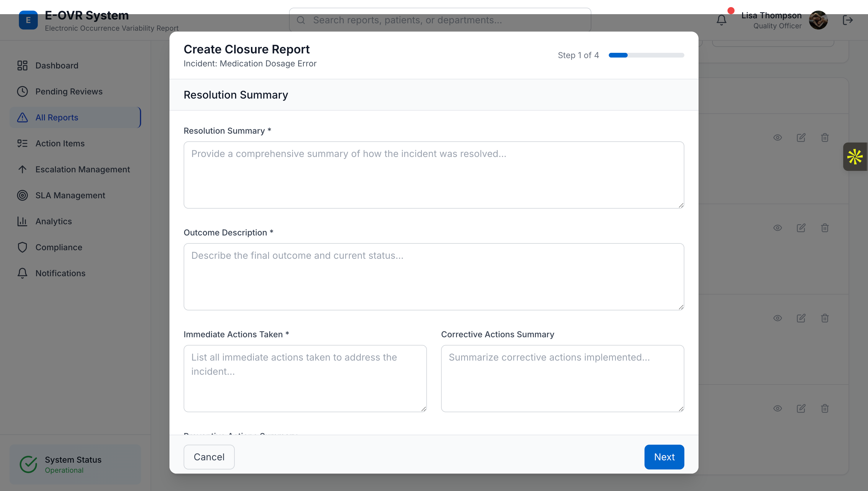Toggle the first row's view eye icon
The height and width of the screenshot is (491, 868).
[777, 138]
